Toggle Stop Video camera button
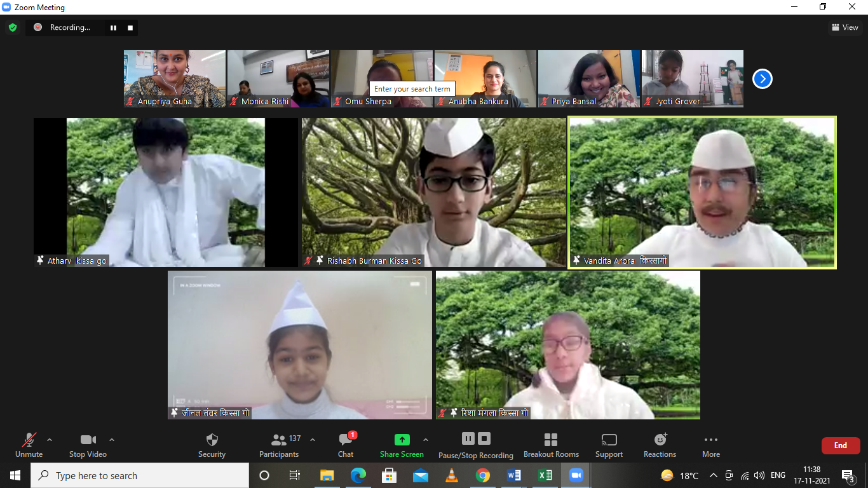This screenshot has height=488, width=868. 88,440
